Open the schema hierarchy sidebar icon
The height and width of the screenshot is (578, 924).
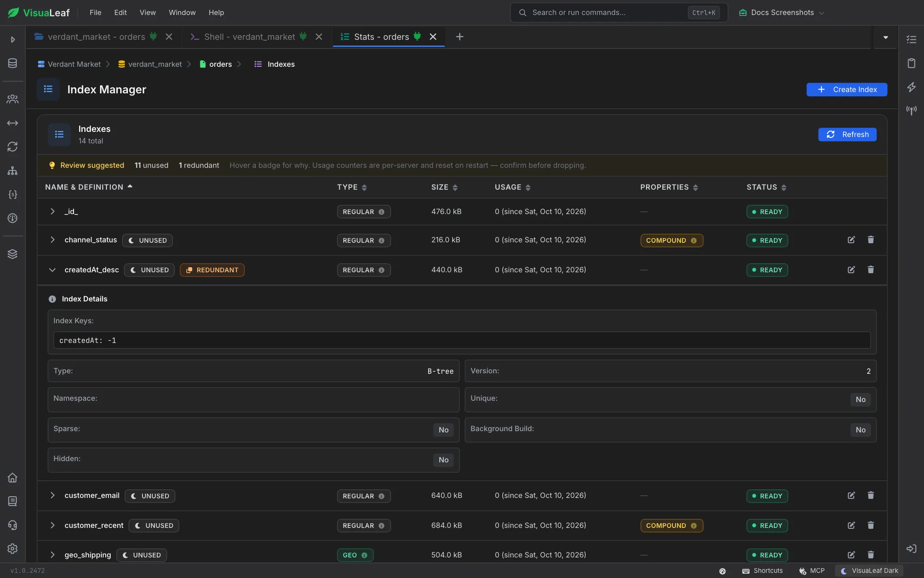click(12, 171)
